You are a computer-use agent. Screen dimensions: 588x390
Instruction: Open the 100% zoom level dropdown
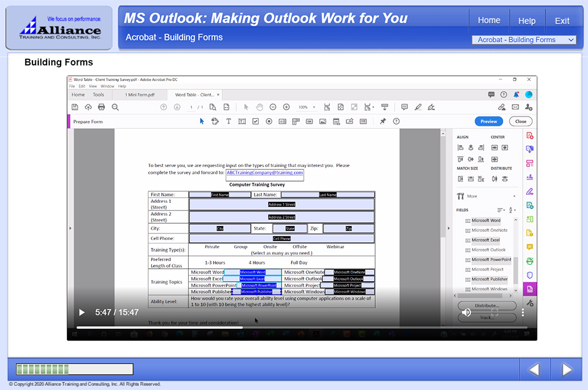point(306,107)
